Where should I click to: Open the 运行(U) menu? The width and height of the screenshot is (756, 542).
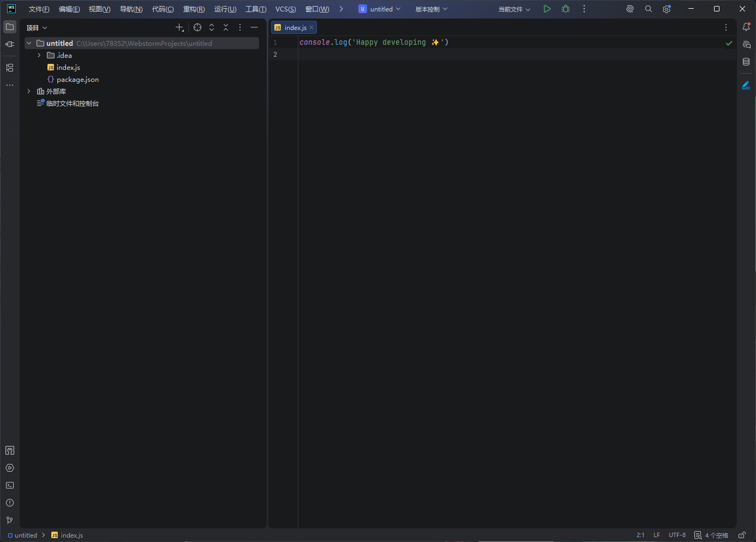coord(225,9)
